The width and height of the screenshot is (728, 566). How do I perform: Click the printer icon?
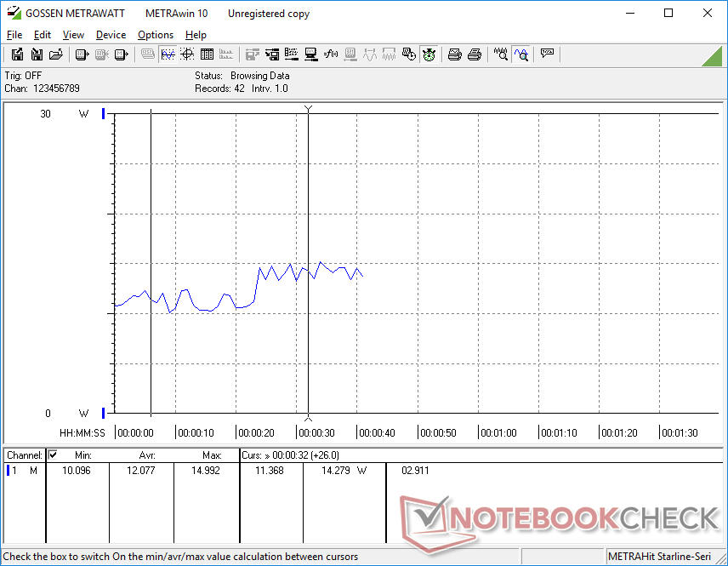click(x=475, y=54)
